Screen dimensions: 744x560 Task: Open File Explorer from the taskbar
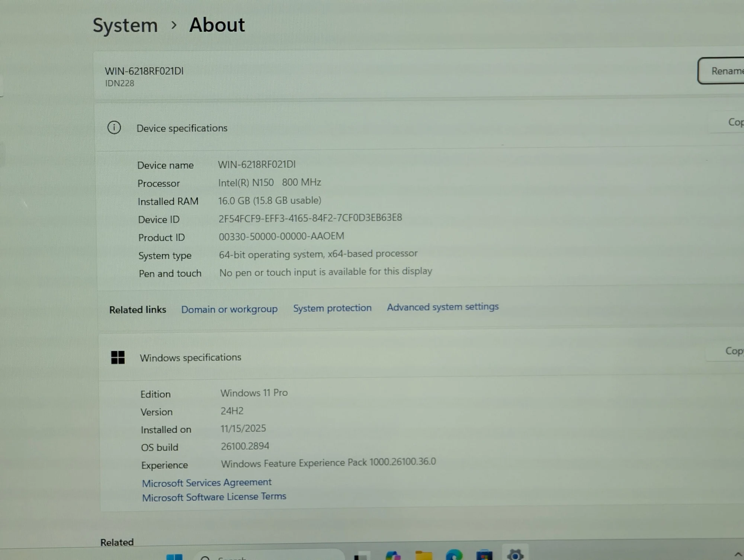pos(424,555)
